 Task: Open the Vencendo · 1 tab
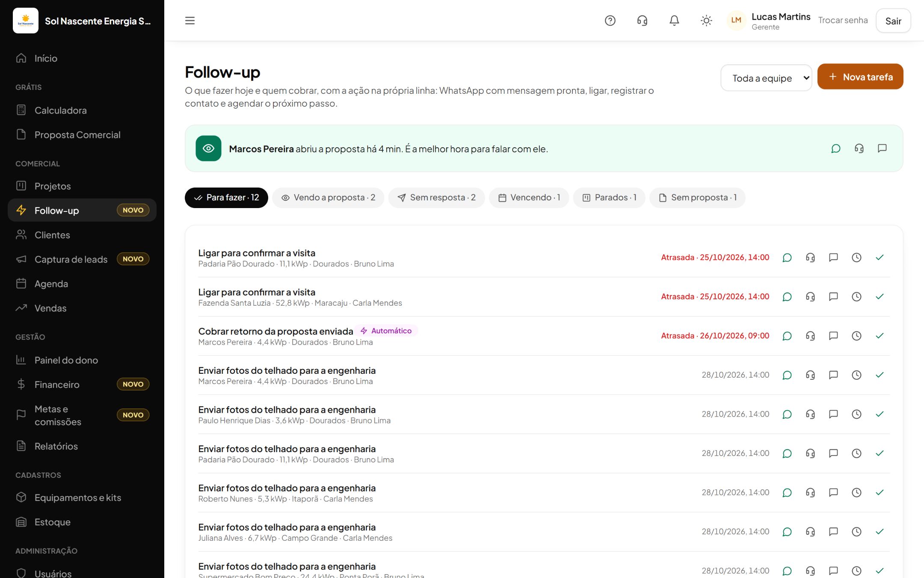pyautogui.click(x=529, y=198)
